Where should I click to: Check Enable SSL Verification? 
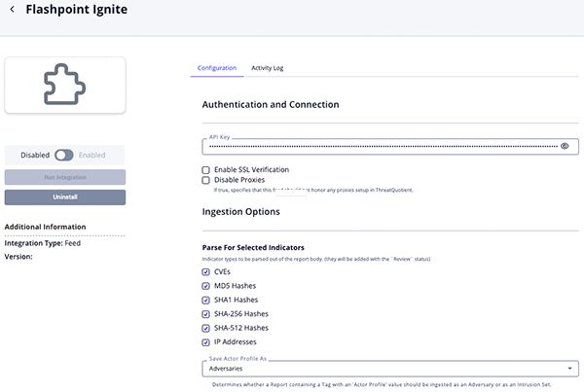(205, 169)
